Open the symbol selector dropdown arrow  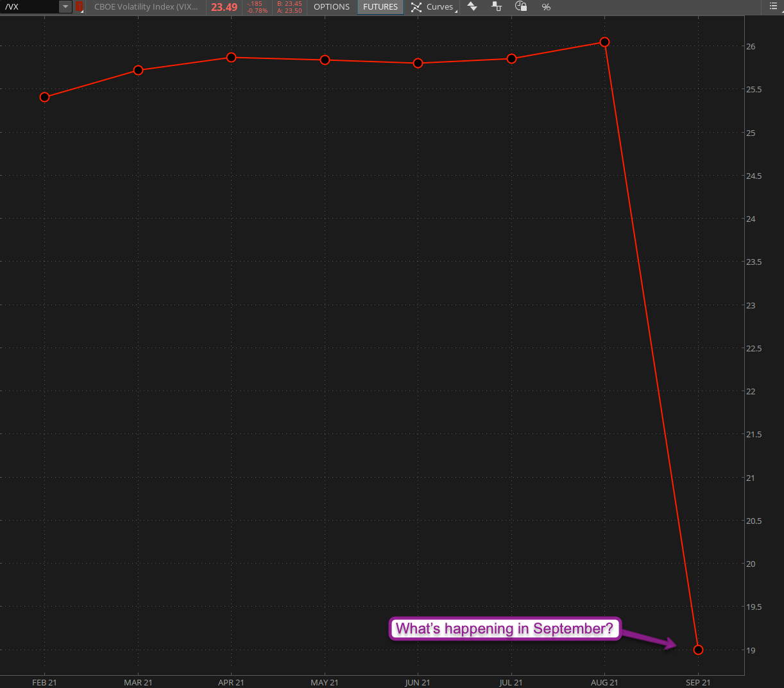(65, 7)
